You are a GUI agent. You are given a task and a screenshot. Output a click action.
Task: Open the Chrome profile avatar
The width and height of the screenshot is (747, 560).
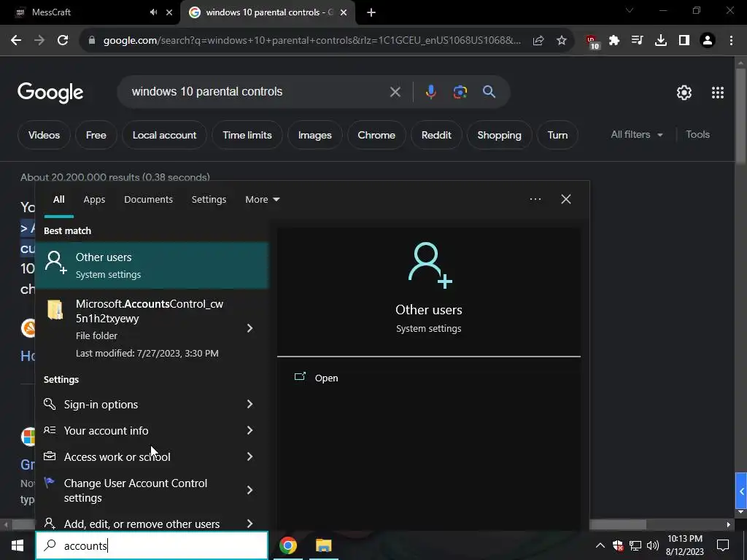708,41
